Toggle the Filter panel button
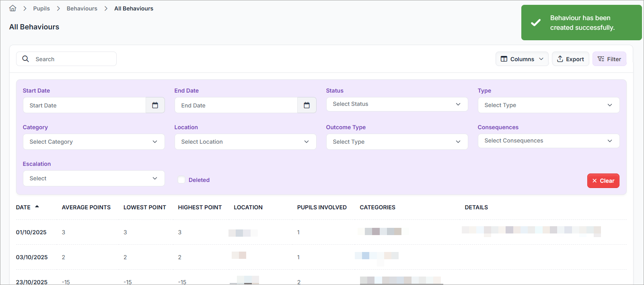 point(609,59)
